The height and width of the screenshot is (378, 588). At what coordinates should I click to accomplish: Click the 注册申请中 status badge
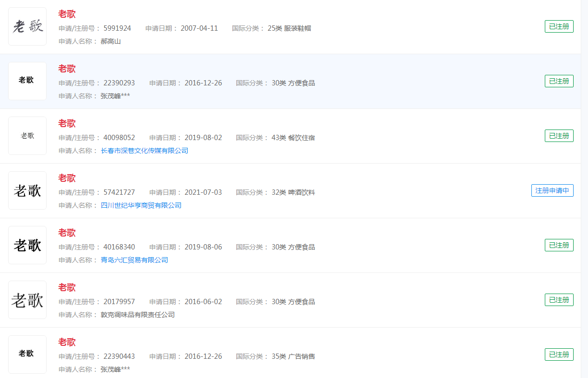(x=552, y=190)
